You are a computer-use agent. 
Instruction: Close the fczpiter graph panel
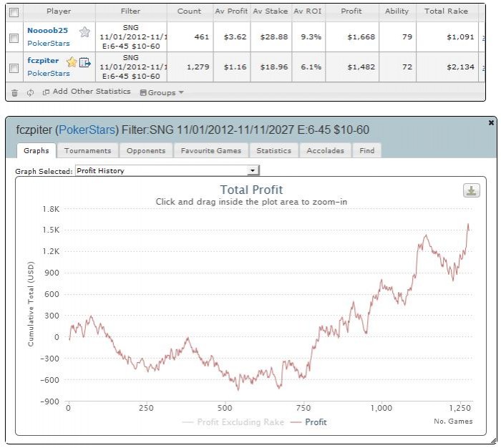coord(491,122)
